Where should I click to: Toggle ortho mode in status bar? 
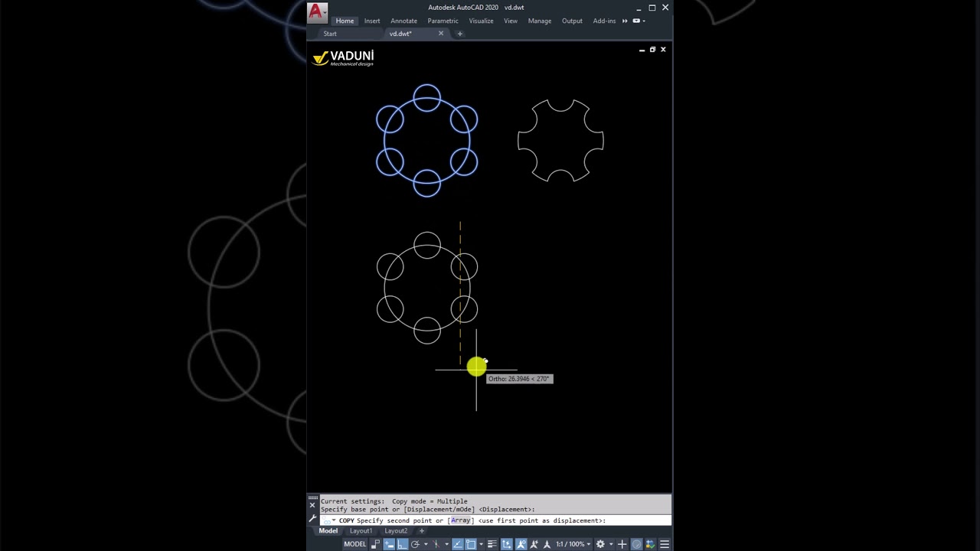[x=402, y=544]
